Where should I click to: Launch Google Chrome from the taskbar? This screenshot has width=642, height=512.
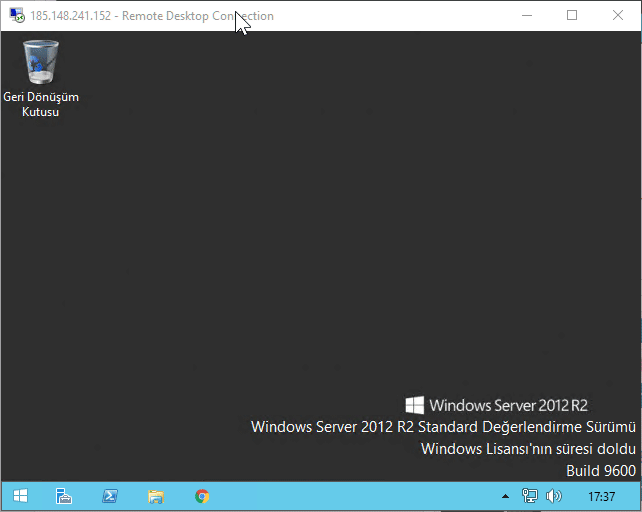point(202,496)
